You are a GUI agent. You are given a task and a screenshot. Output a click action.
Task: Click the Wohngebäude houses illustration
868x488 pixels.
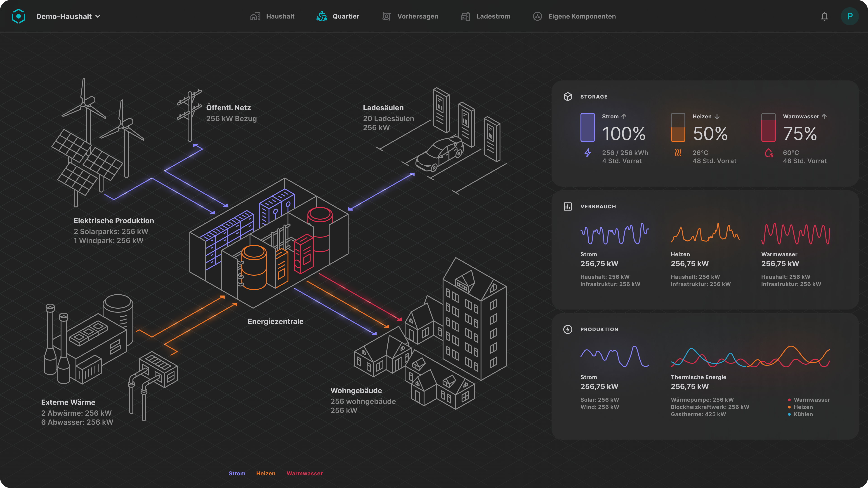430,333
